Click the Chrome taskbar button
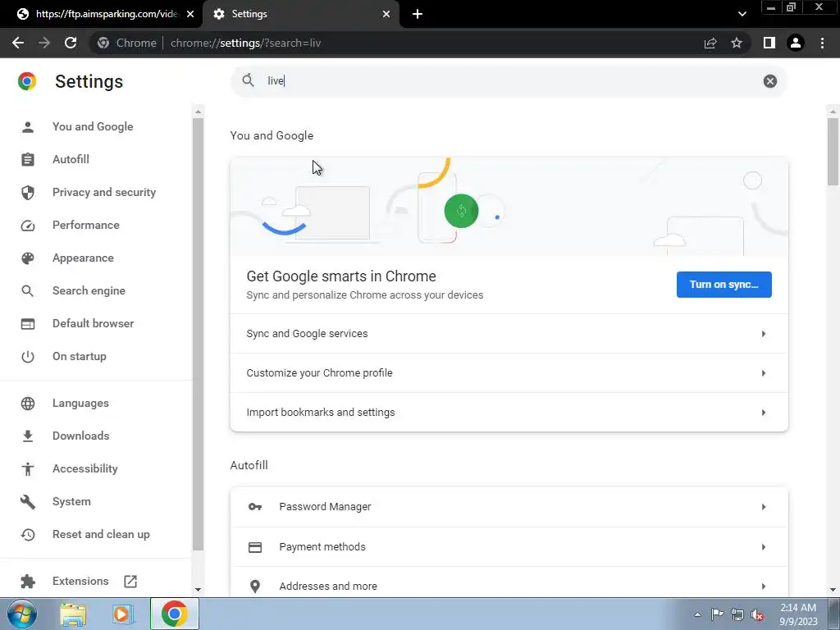The width and height of the screenshot is (840, 630). tap(175, 614)
